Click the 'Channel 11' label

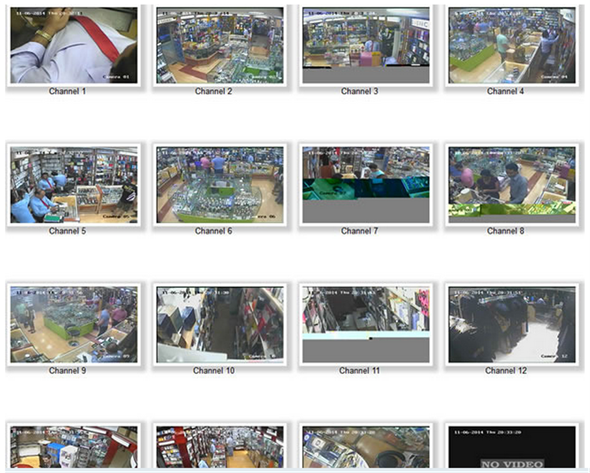coord(359,371)
